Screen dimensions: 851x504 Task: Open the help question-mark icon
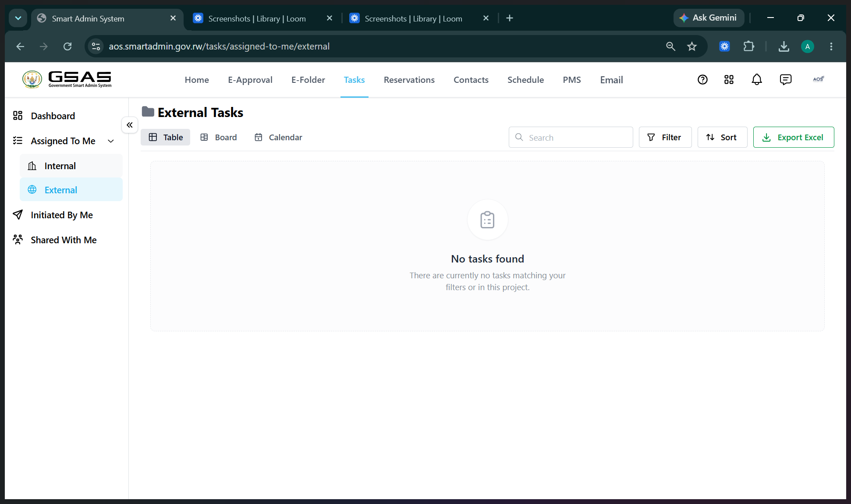coord(702,79)
